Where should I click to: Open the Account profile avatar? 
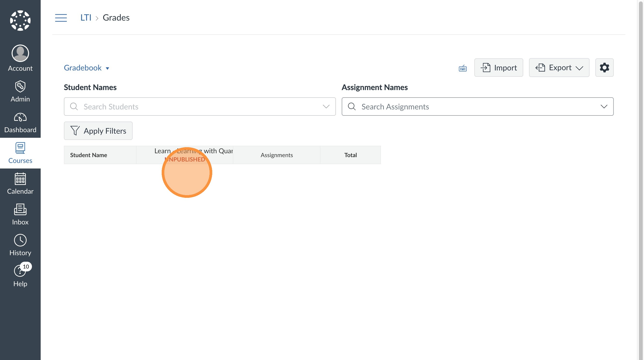tap(20, 53)
